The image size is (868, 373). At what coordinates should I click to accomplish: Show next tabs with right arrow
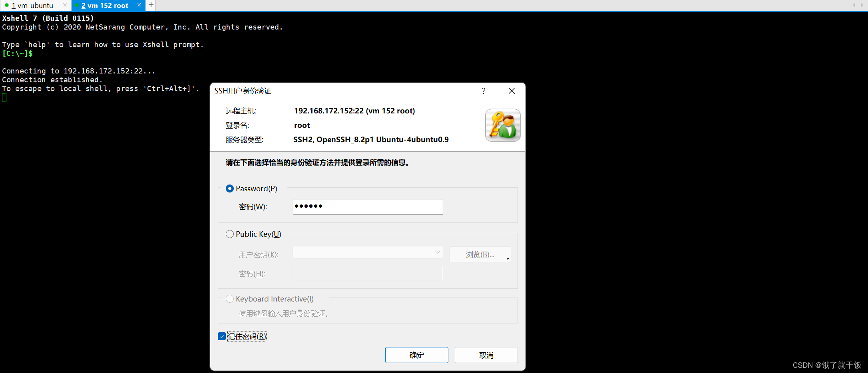point(862,5)
